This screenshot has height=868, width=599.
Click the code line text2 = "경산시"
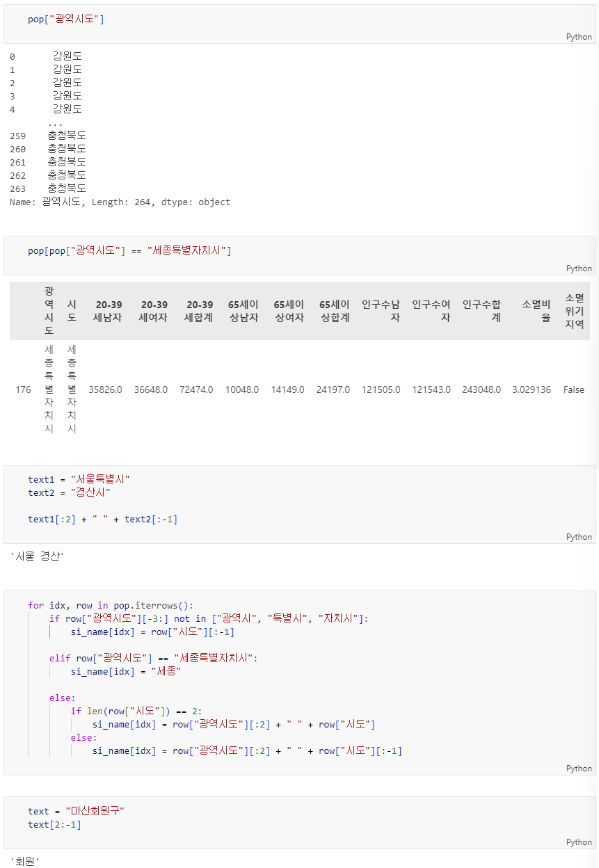tap(69, 492)
